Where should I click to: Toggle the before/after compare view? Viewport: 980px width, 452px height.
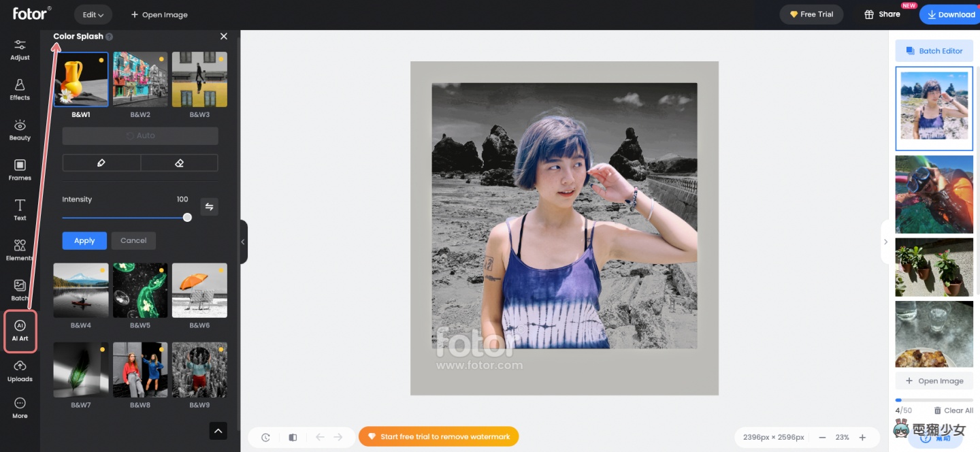click(x=293, y=437)
